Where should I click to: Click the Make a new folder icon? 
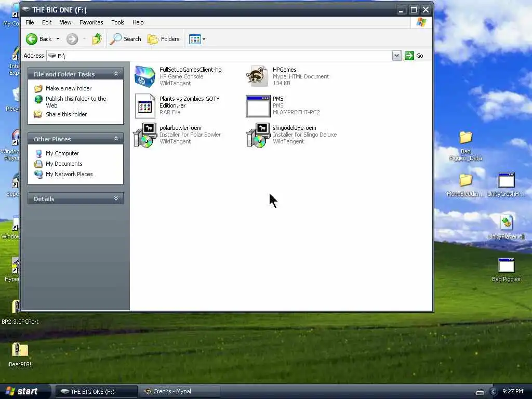(x=38, y=88)
